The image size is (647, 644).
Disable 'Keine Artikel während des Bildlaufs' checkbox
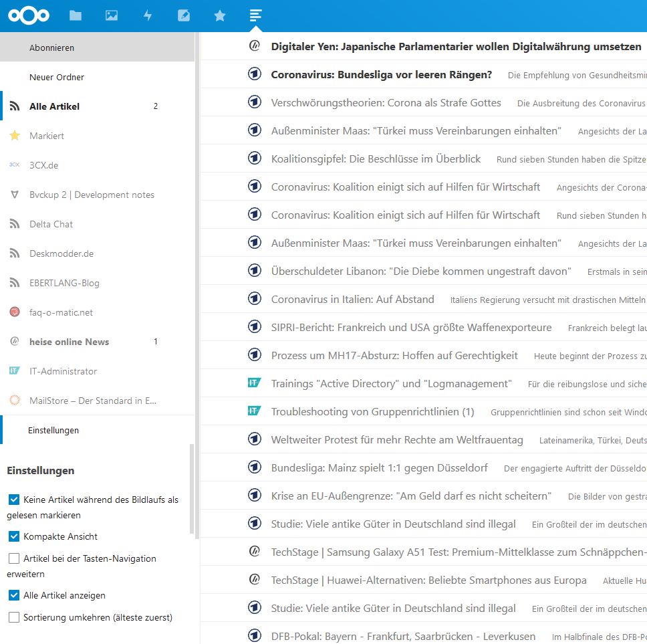tap(14, 500)
